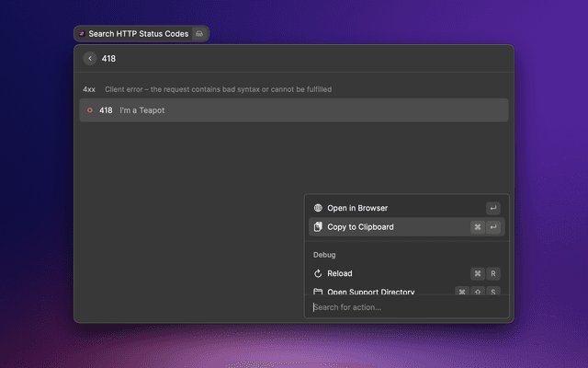This screenshot has width=588, height=368.
Task: Choose Open in Browser from the action menu
Action: (x=357, y=208)
